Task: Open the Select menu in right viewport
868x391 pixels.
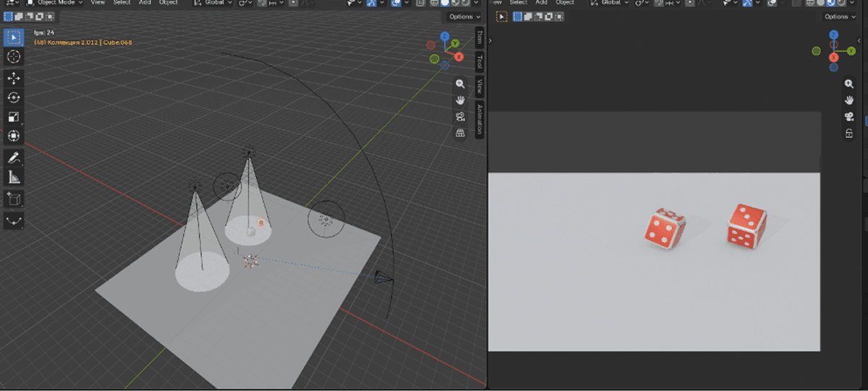Action: (x=519, y=3)
